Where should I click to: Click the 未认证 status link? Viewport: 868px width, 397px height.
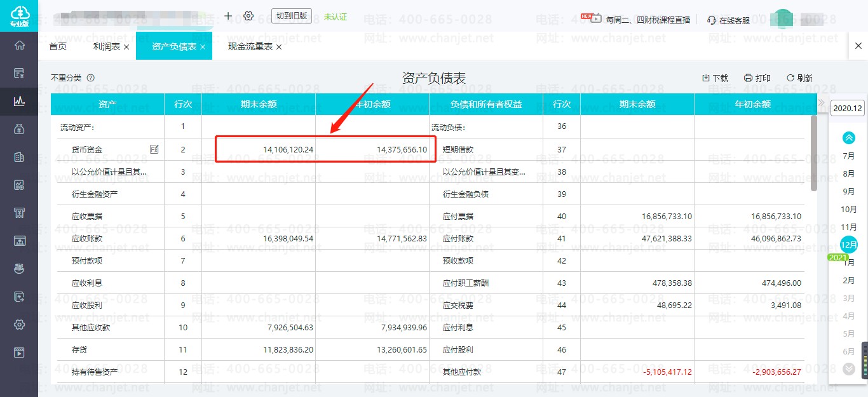point(336,17)
